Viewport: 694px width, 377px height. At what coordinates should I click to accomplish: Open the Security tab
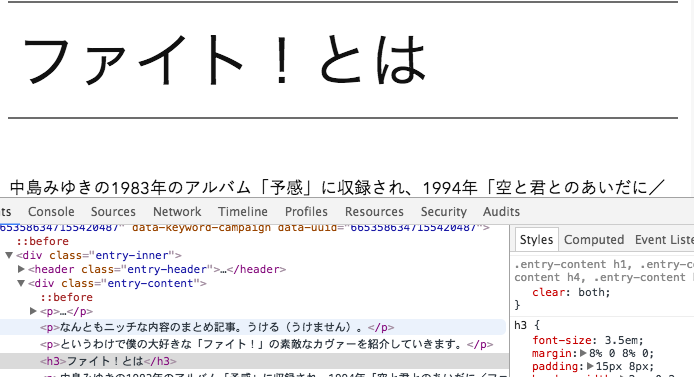click(443, 212)
